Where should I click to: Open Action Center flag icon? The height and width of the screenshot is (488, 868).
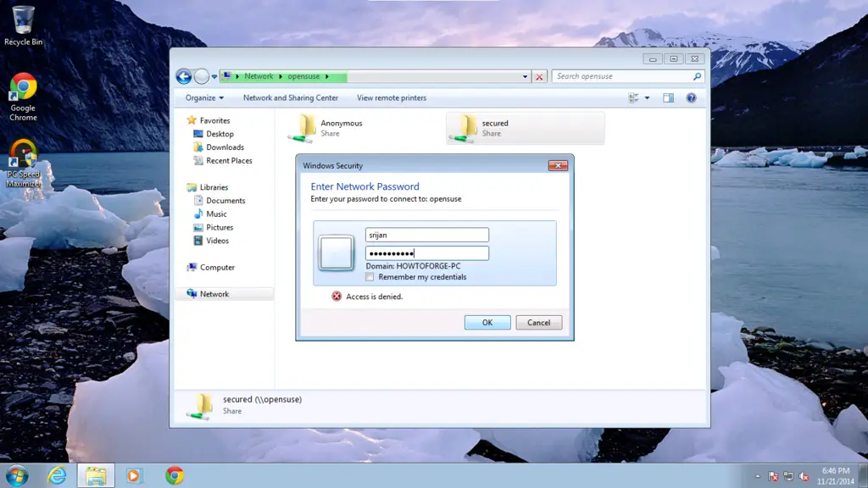click(x=773, y=476)
